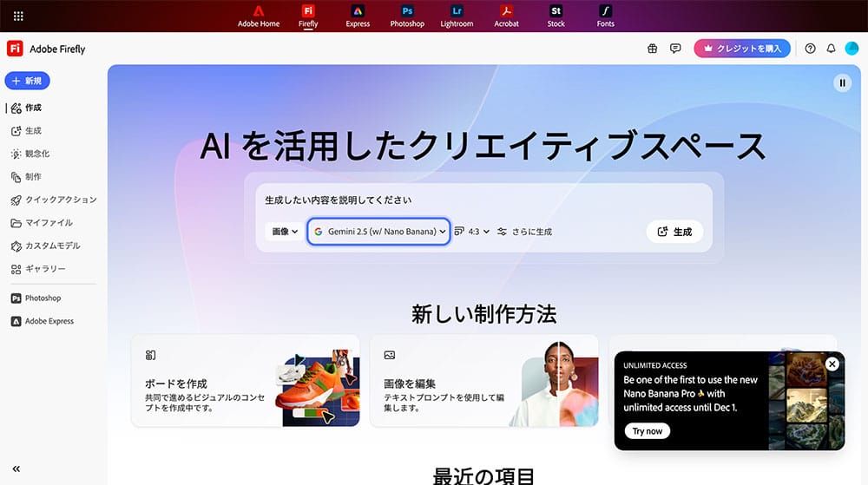The height and width of the screenshot is (485, 868).
Task: Open the Adobe Express link in the sidebar
Action: click(42, 321)
